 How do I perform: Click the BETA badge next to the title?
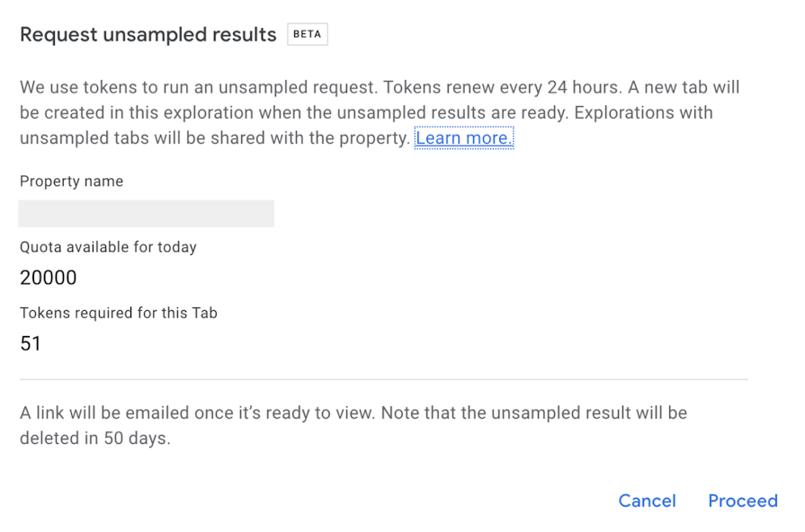click(x=307, y=34)
